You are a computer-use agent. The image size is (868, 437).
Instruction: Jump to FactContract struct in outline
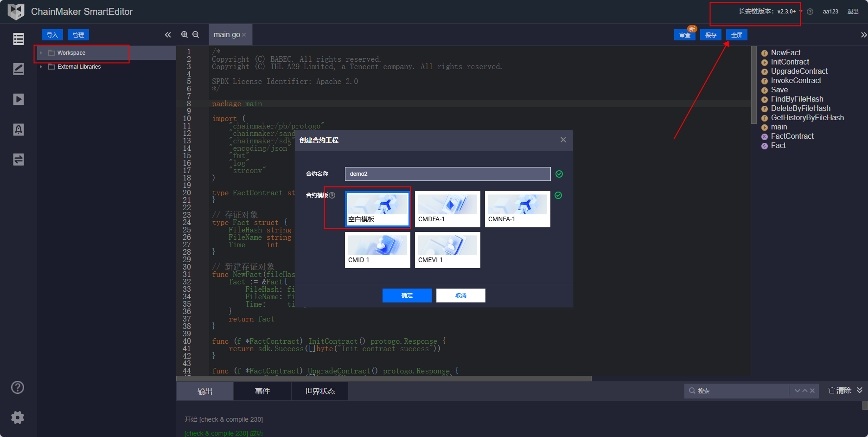[792, 136]
